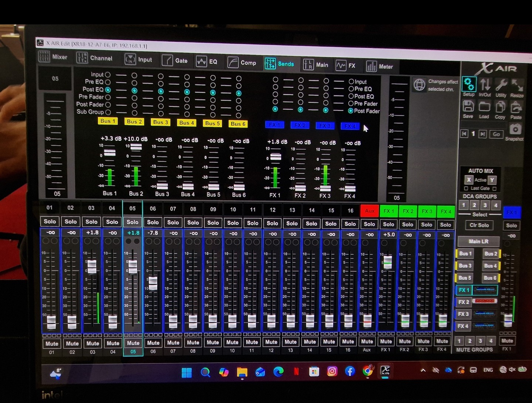Take a Snapshot with camera icon
This screenshot has height=403, width=532.
coord(515,129)
